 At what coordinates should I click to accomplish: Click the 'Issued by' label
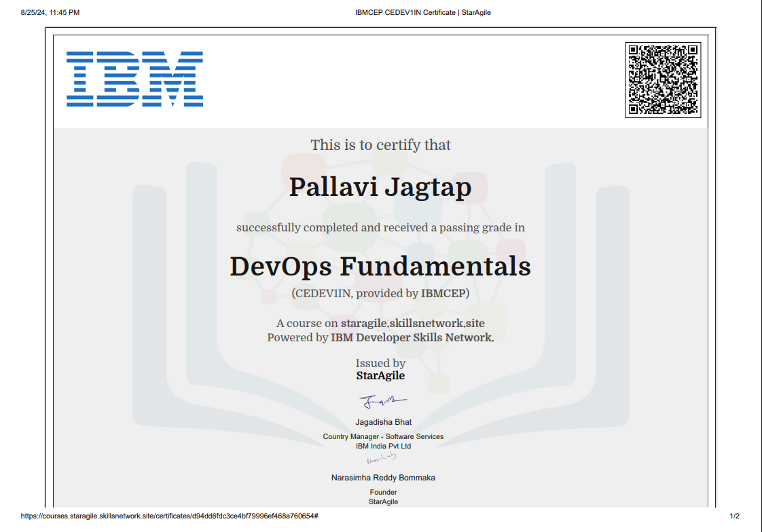380,363
